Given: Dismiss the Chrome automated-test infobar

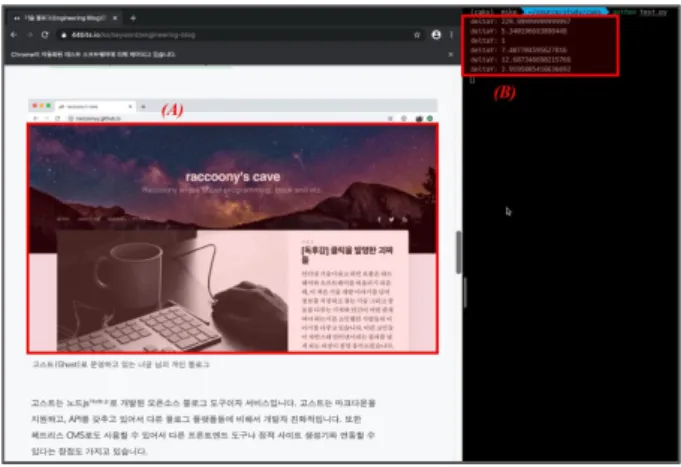Looking at the screenshot, I should 450,54.
